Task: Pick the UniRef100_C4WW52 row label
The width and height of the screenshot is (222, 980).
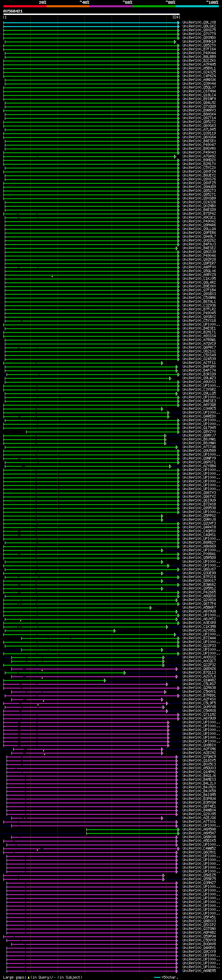Action: click(x=199, y=848)
